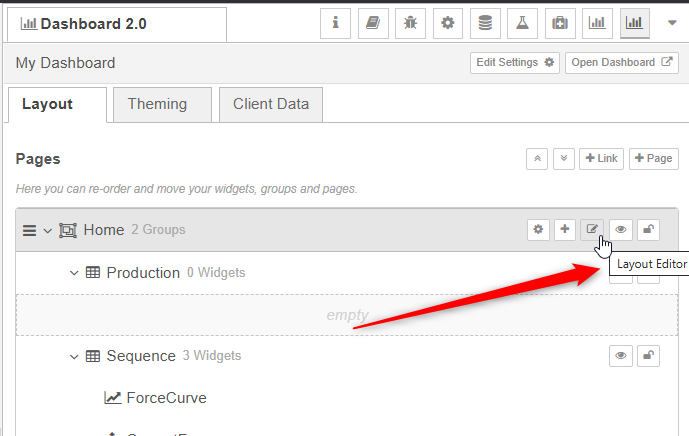Toggle lock on Sequence group
Viewport: 689px width, 436px height.
point(648,356)
